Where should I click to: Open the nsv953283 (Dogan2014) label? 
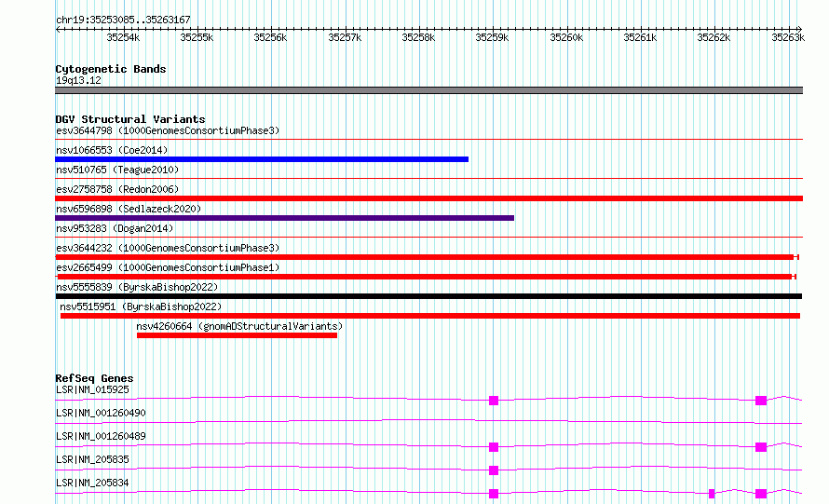115,228
